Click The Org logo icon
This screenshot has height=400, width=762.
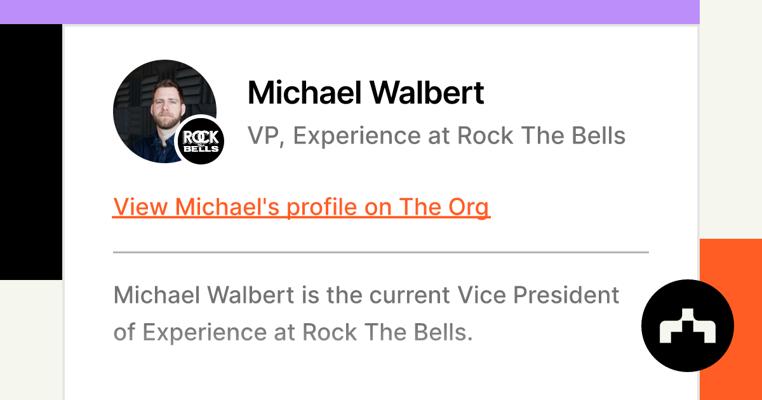[687, 326]
